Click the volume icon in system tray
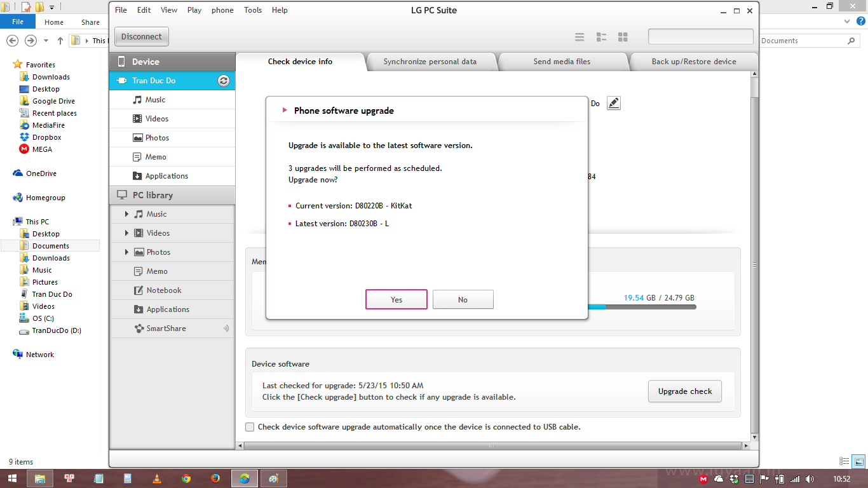The height and width of the screenshot is (488, 868). 810,478
